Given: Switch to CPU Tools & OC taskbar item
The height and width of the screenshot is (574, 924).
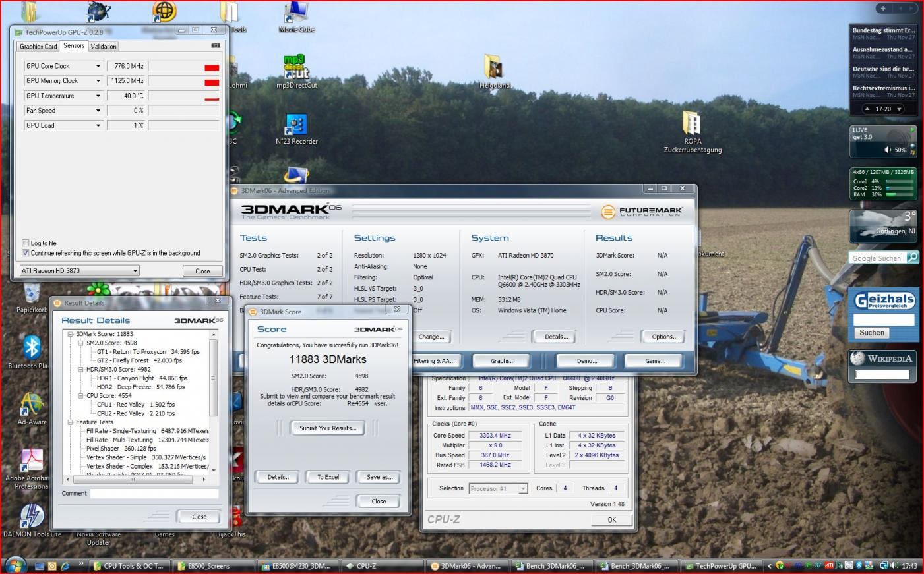Looking at the screenshot, I should [129, 566].
